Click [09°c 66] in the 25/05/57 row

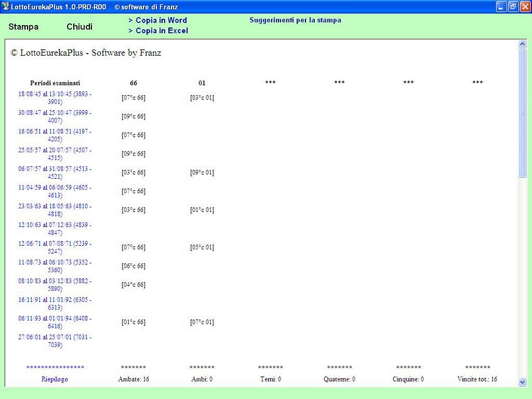tap(134, 154)
